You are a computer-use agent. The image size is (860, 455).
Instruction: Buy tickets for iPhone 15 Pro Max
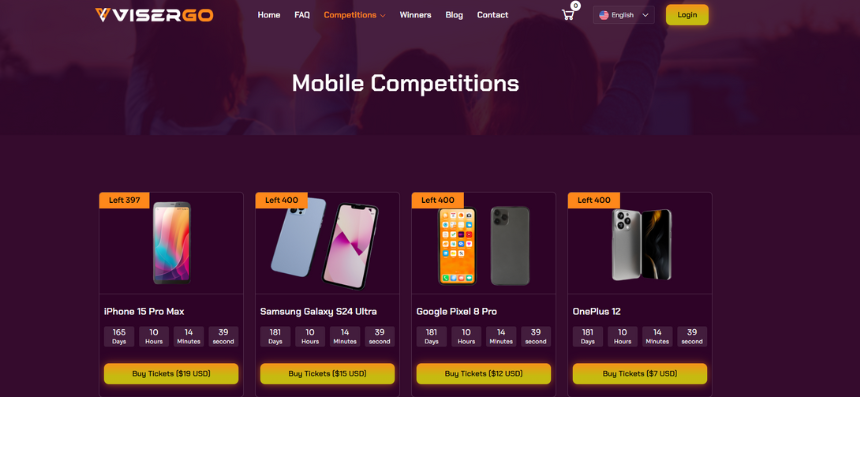(x=171, y=374)
